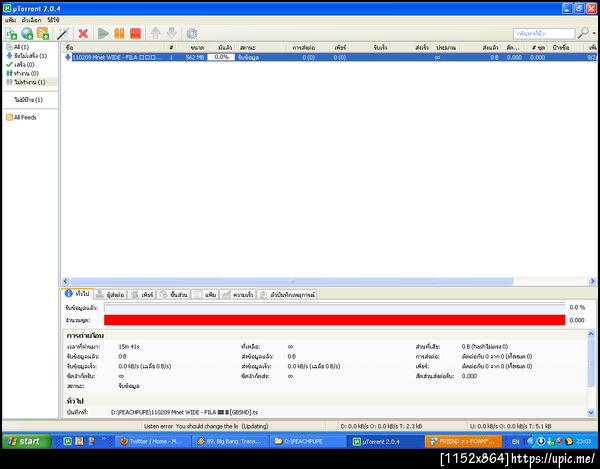Open the orange FRIEND >> FOAM taskbar button
The image size is (600, 469).
click(463, 441)
